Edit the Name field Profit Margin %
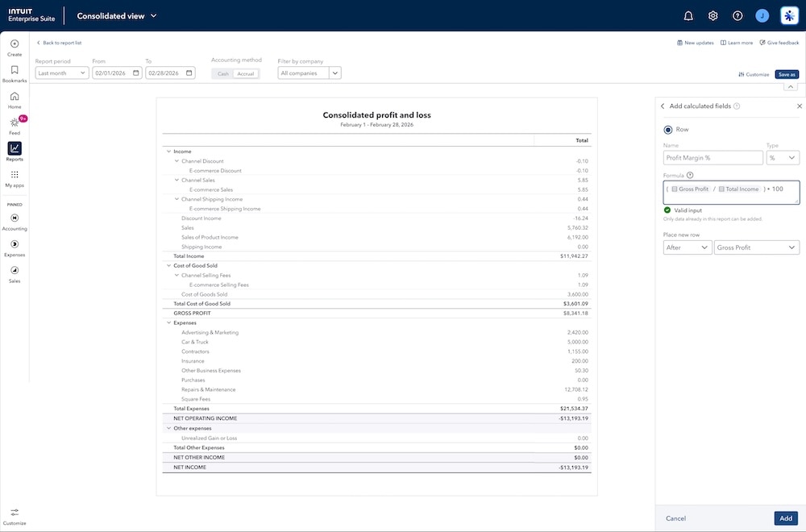The image size is (806, 532). [x=713, y=158]
